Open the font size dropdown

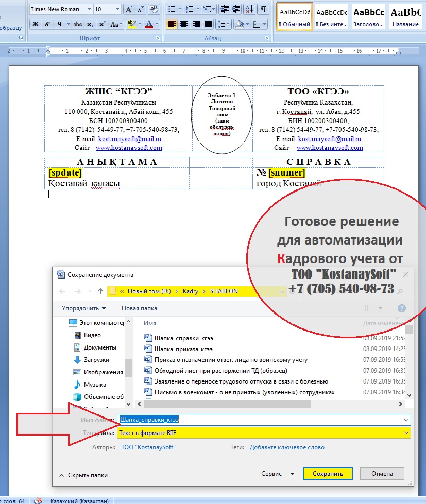point(117,9)
